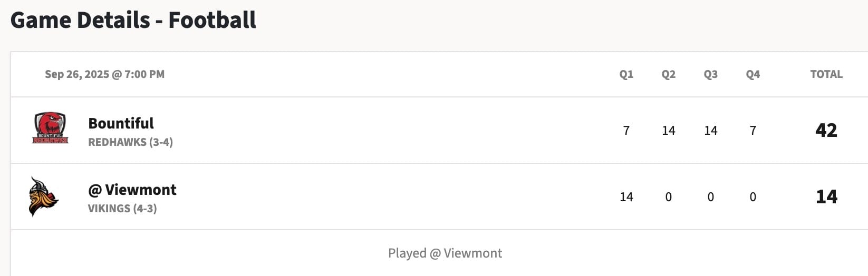The width and height of the screenshot is (868, 276).
Task: Click Bountiful's total score 42
Action: tap(826, 130)
